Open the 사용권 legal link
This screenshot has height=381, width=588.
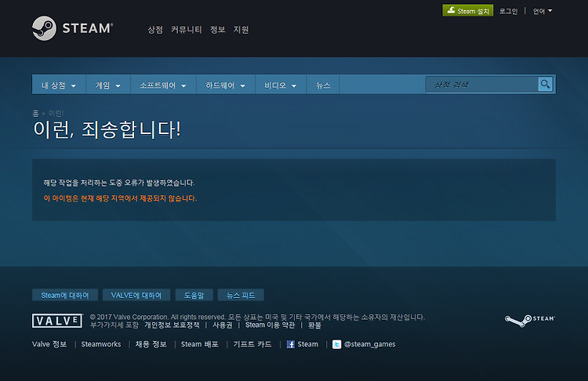click(223, 325)
